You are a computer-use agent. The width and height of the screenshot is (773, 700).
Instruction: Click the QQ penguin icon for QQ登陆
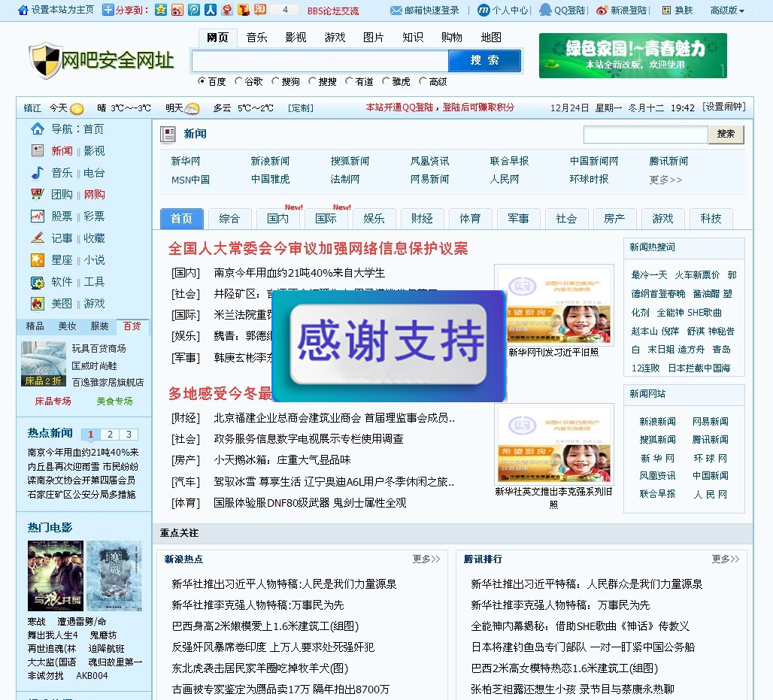point(545,10)
